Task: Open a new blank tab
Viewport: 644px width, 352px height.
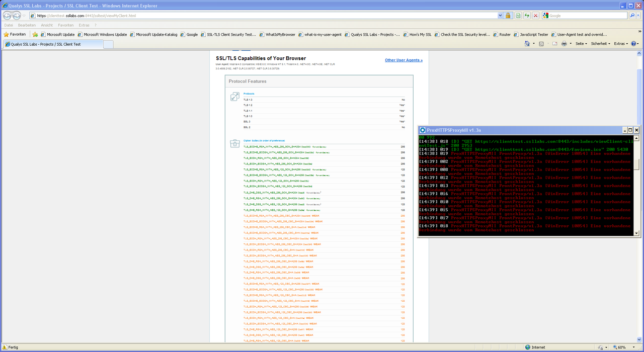Action: click(x=108, y=44)
